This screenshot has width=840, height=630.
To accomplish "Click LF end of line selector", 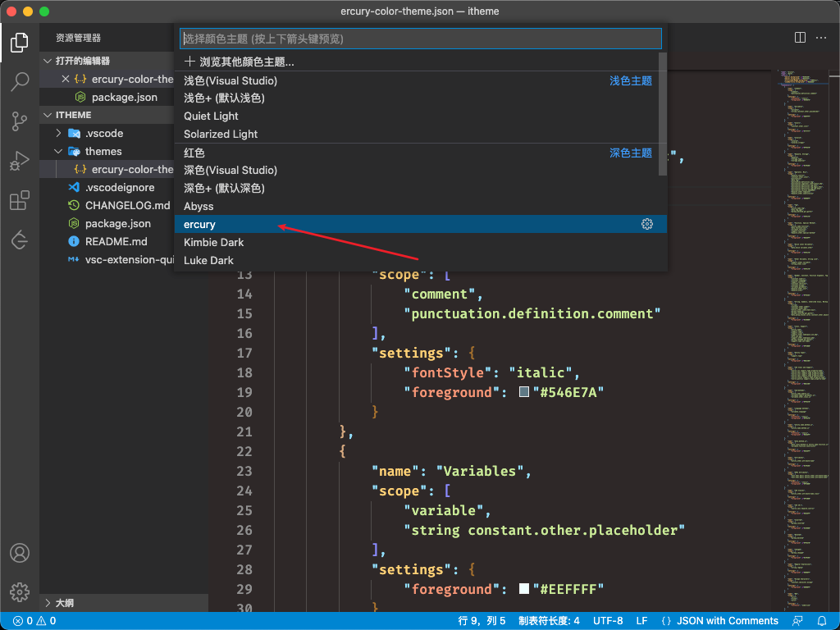I will (x=641, y=621).
